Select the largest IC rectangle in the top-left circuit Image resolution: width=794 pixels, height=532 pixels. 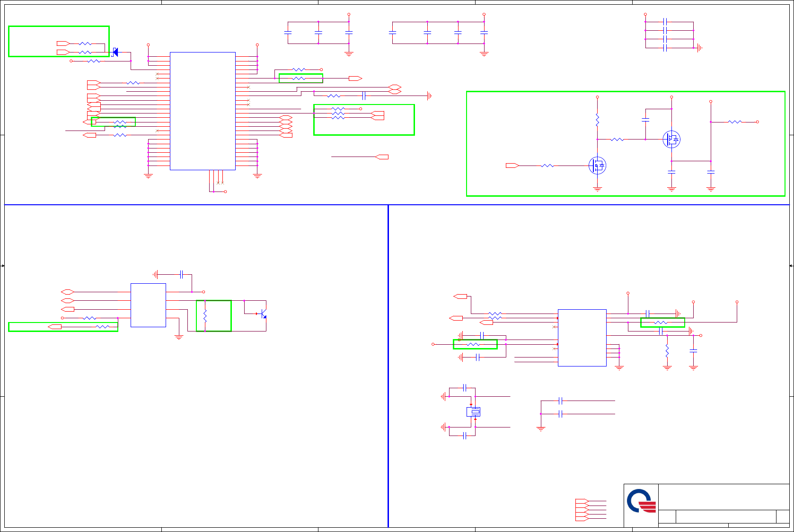(x=203, y=111)
